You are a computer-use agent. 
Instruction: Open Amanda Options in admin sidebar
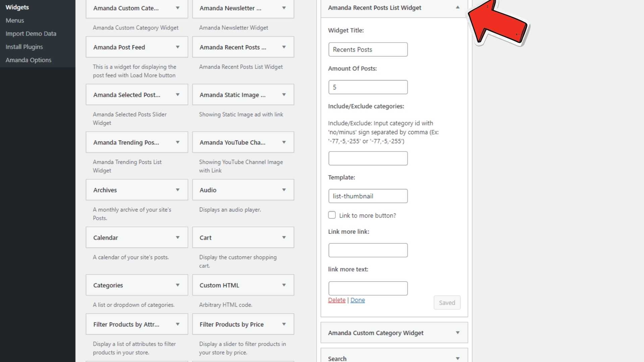point(29,60)
